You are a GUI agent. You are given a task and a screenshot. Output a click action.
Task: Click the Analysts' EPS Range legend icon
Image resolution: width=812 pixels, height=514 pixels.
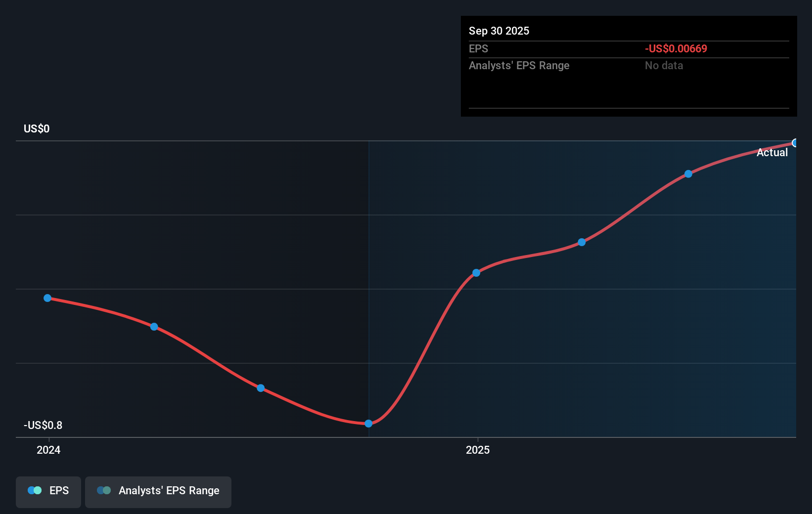click(104, 490)
